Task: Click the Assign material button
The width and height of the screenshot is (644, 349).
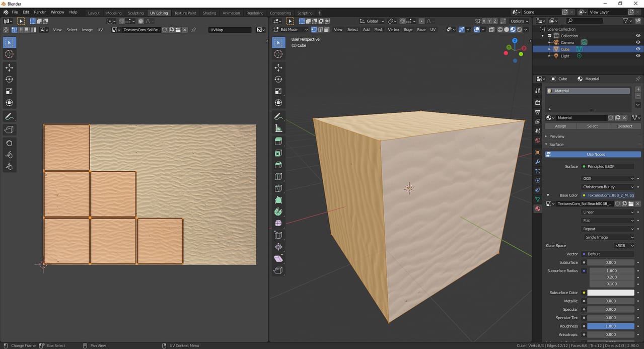Action: coord(560,126)
